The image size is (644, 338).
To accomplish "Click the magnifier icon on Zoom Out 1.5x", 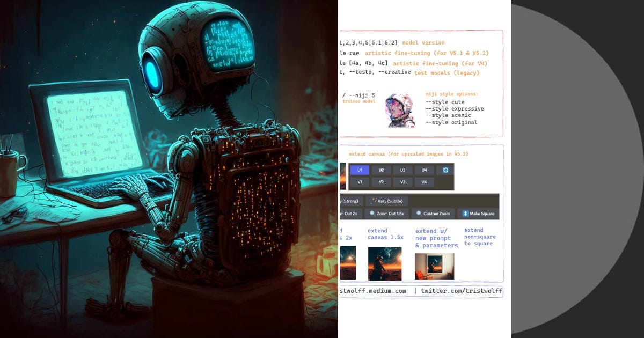I will pos(372,214).
